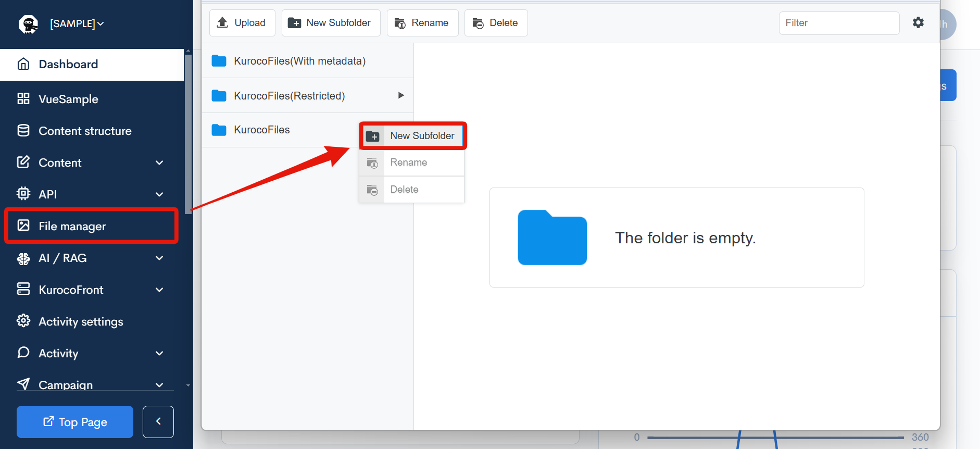Open the [SAMPLE] site dropdown
The width and height of the screenshot is (980, 449).
click(77, 24)
